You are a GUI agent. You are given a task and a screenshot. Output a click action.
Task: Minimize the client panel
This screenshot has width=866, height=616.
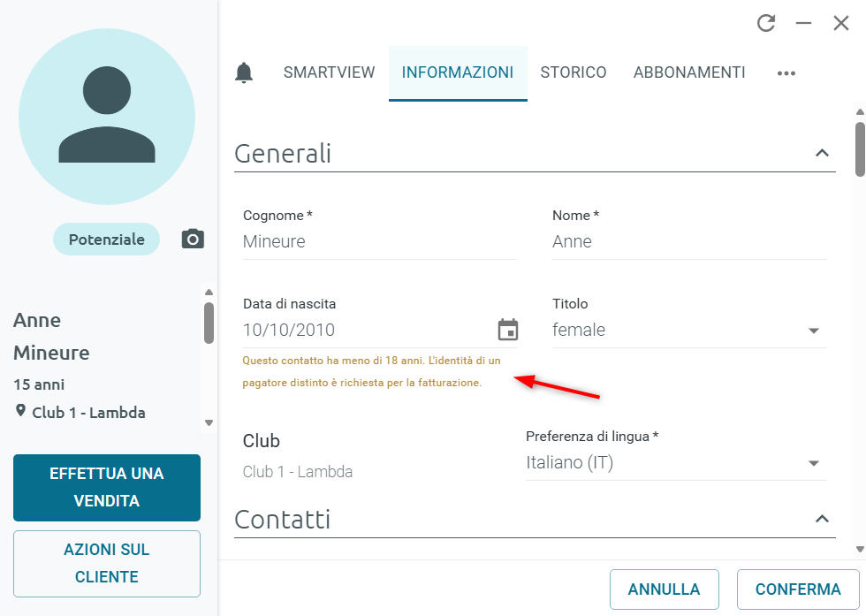(803, 23)
